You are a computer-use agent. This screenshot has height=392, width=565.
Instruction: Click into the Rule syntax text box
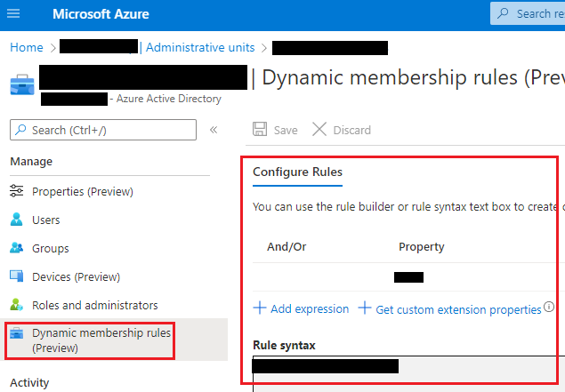(409, 373)
